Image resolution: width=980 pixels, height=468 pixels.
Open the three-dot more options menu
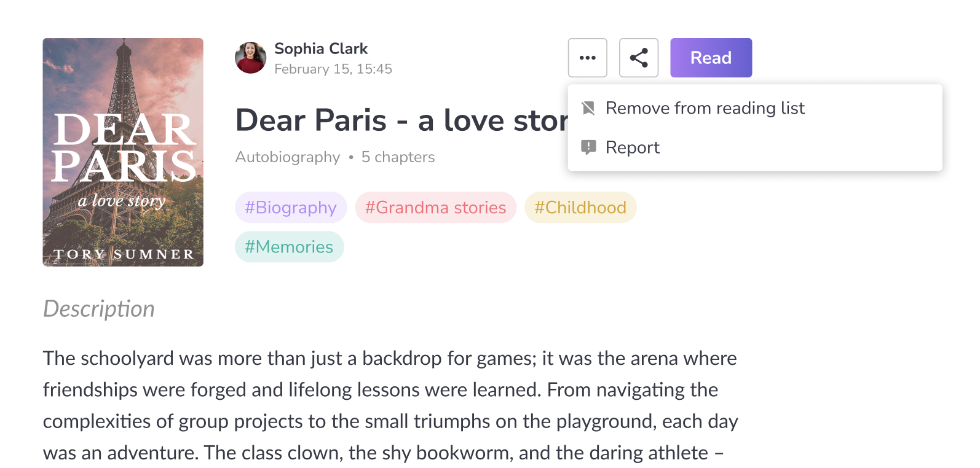(x=587, y=58)
